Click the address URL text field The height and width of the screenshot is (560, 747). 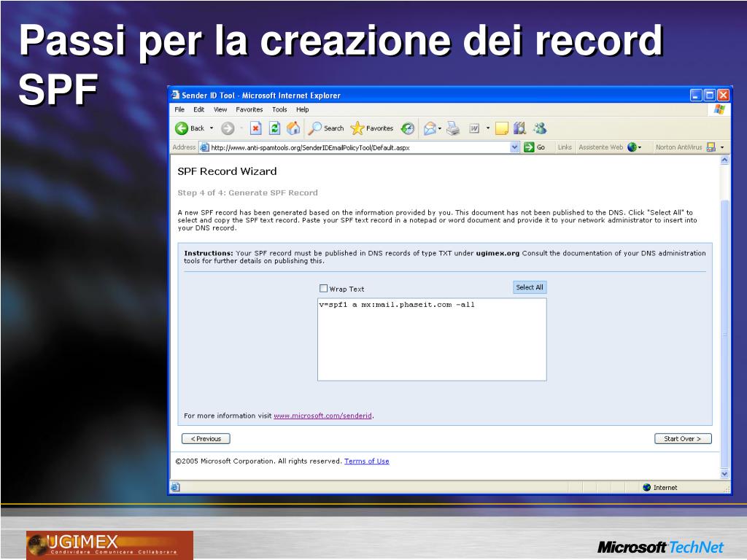click(360, 147)
